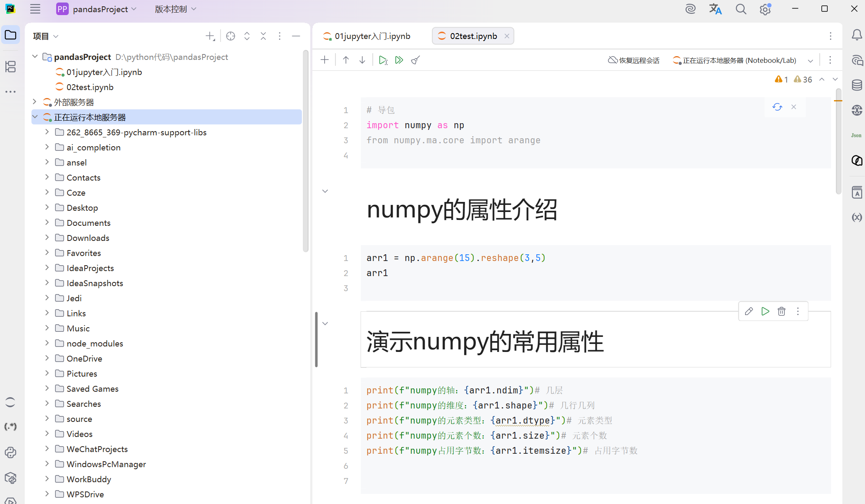Open the AI assistant swirl icon
This screenshot has height=504, width=865.
690,9
